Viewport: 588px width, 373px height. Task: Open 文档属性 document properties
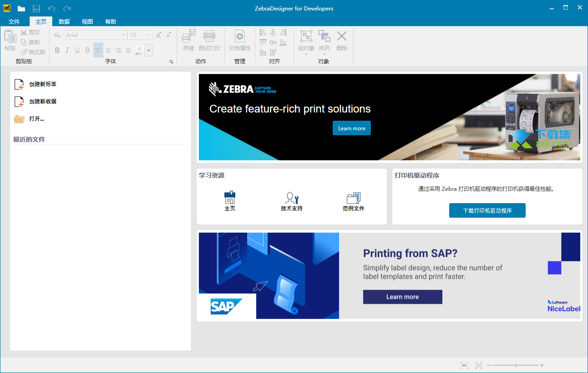coord(240,41)
